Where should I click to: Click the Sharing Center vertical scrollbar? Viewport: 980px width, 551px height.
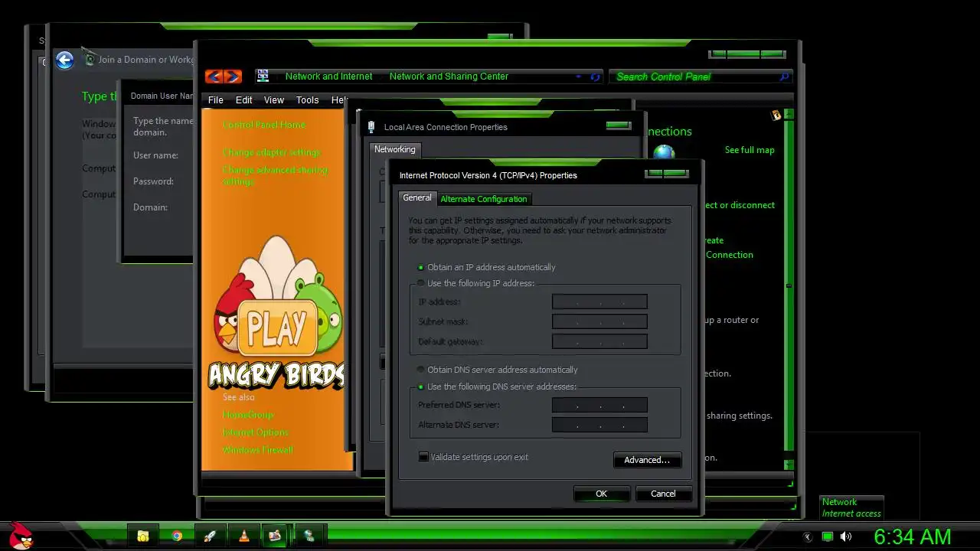pos(789,285)
